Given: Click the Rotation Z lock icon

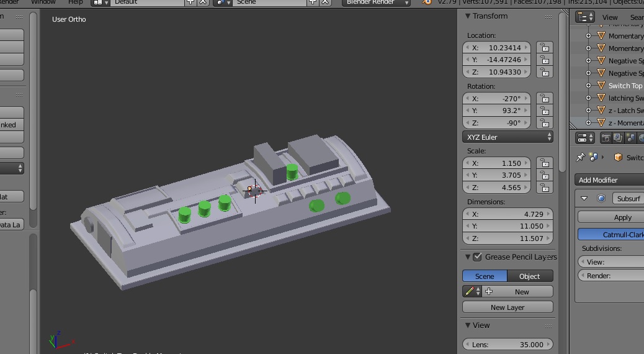Looking at the screenshot, I should (544, 124).
